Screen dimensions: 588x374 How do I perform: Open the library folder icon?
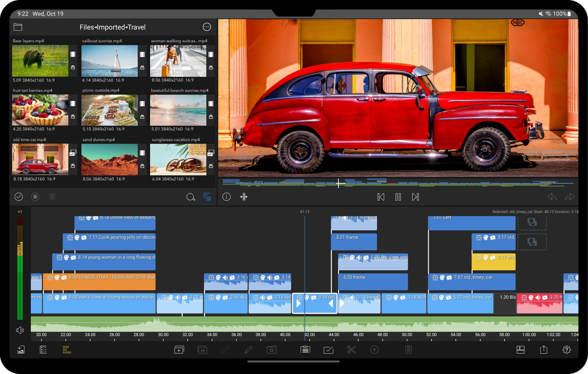[18, 27]
